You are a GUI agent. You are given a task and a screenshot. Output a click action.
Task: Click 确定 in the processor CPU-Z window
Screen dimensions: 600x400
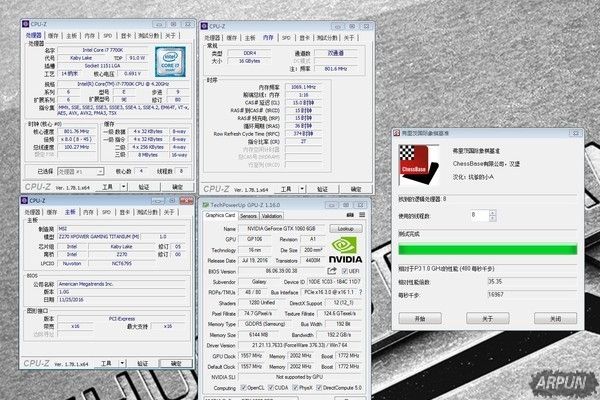tap(177, 187)
